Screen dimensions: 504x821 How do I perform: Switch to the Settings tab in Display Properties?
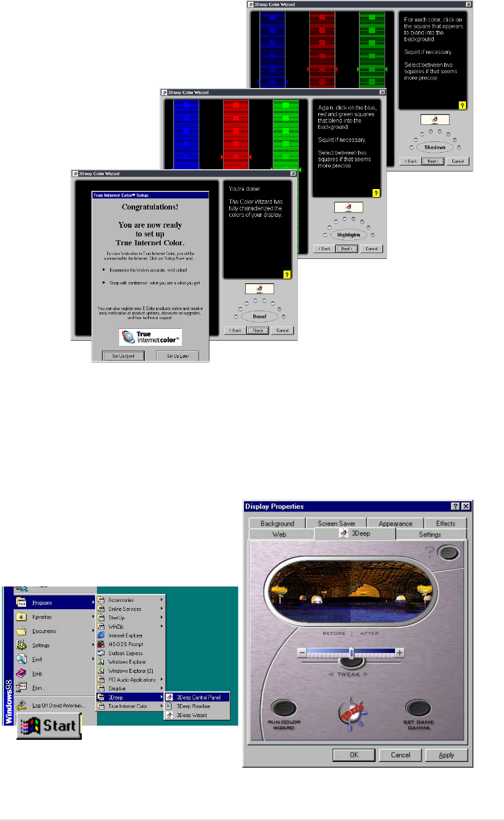[x=430, y=534]
